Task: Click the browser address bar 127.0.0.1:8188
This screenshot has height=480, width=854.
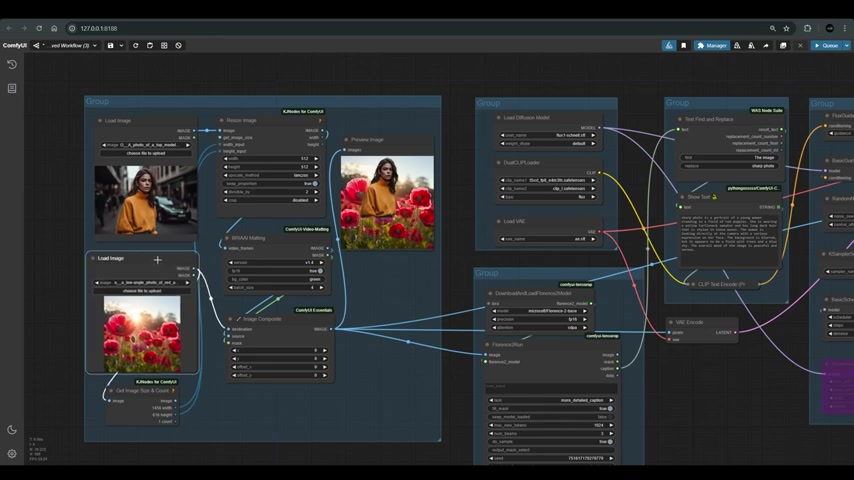Action: tap(99, 28)
